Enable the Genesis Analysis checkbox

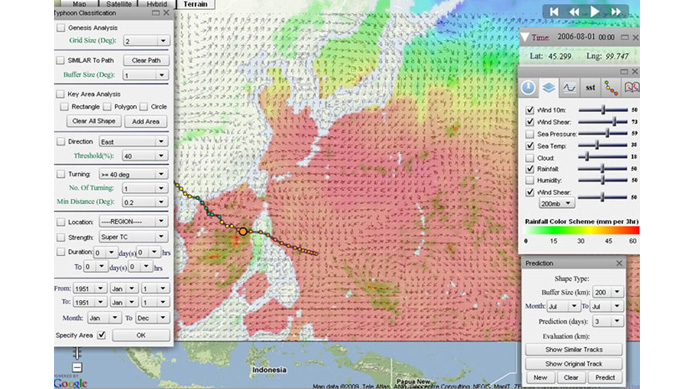pos(61,28)
